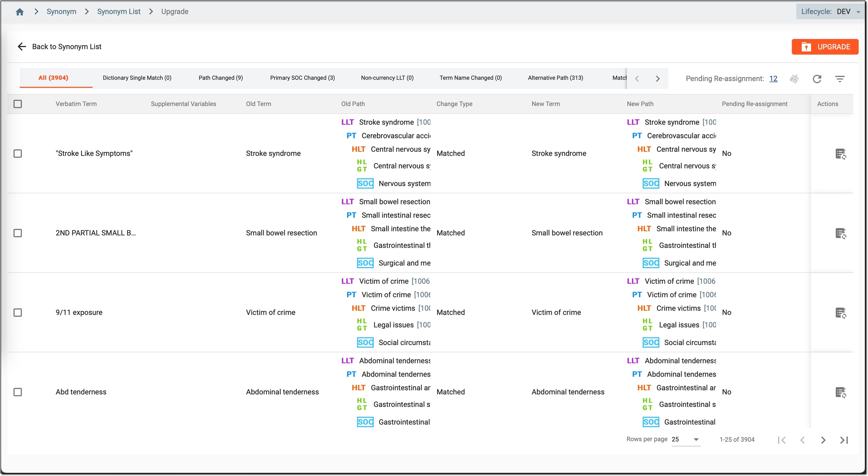
Task: Go to the Home breadcrumb icon
Action: [x=20, y=12]
